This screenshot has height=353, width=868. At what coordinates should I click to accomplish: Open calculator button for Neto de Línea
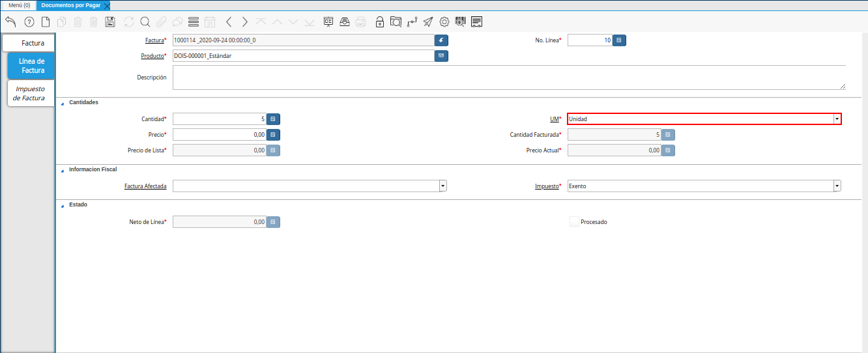tap(273, 222)
